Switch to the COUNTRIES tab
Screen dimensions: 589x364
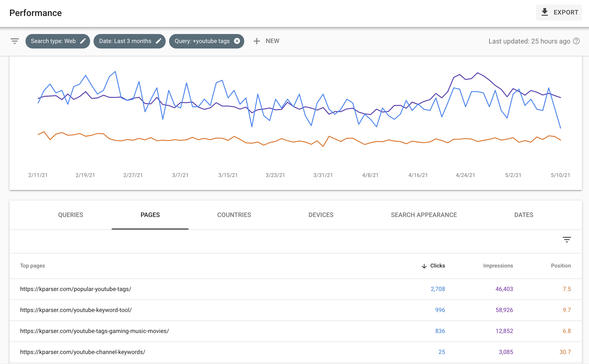(234, 215)
